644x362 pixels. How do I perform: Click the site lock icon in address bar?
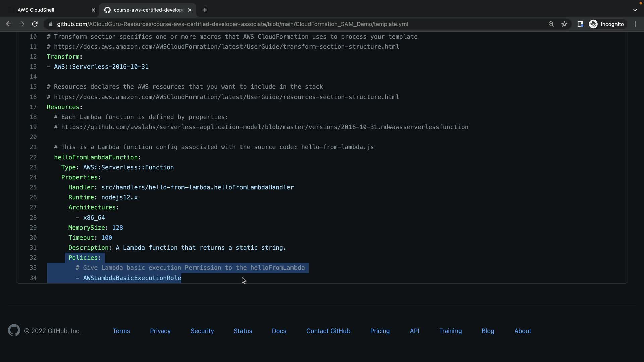point(51,24)
